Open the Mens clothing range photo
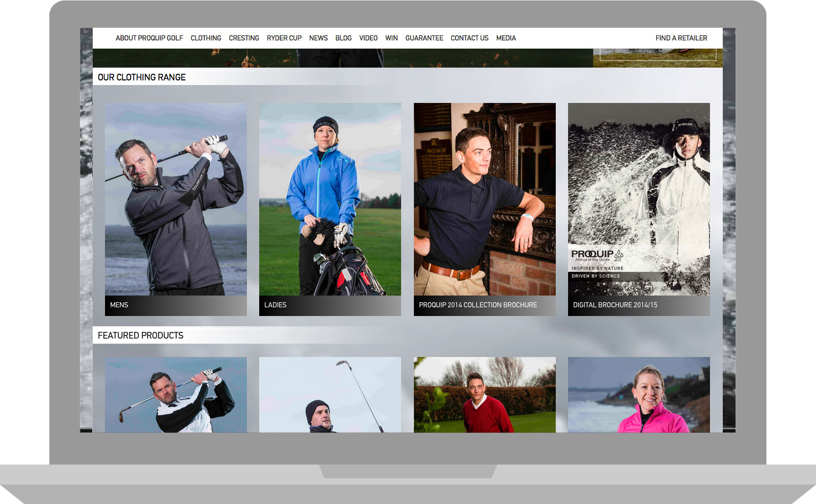The height and width of the screenshot is (504, 816). point(176,199)
